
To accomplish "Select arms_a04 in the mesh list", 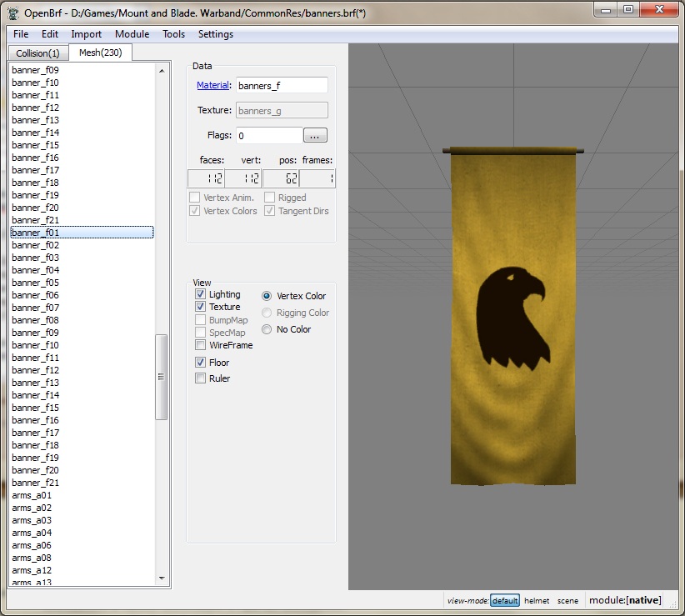I will pos(82,533).
